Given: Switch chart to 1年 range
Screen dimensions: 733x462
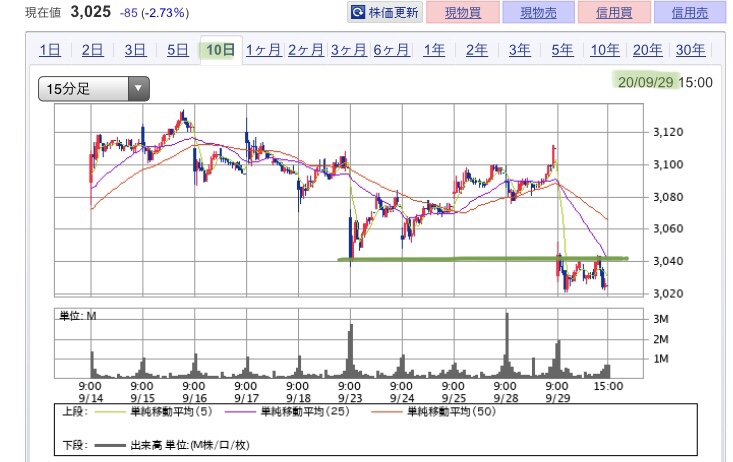Looking at the screenshot, I should pos(434,50).
